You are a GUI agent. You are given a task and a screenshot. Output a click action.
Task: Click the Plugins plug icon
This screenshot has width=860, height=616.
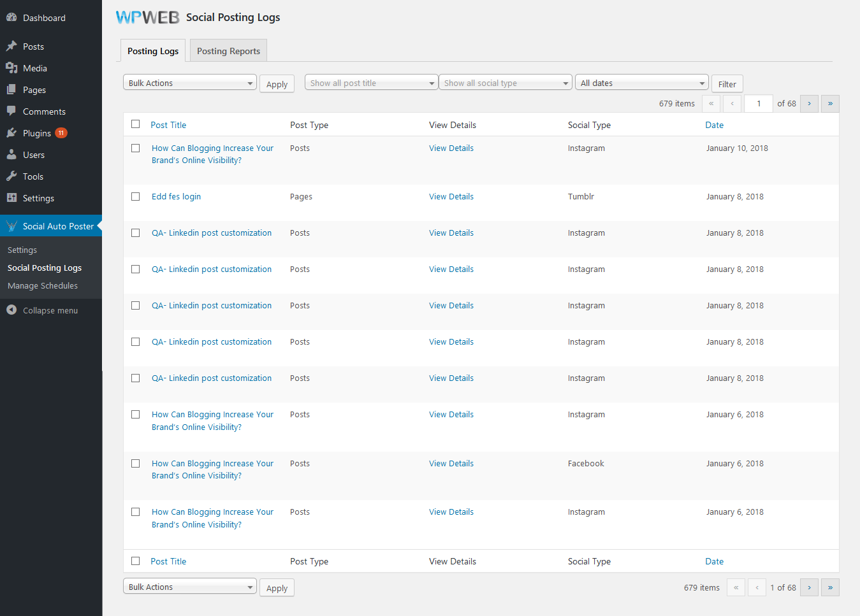tap(11, 133)
